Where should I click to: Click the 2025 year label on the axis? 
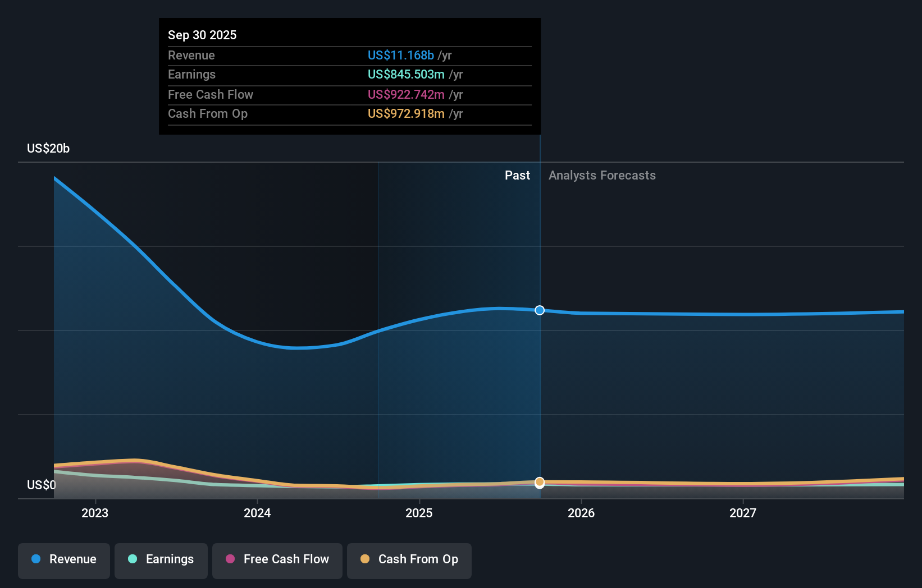419,512
